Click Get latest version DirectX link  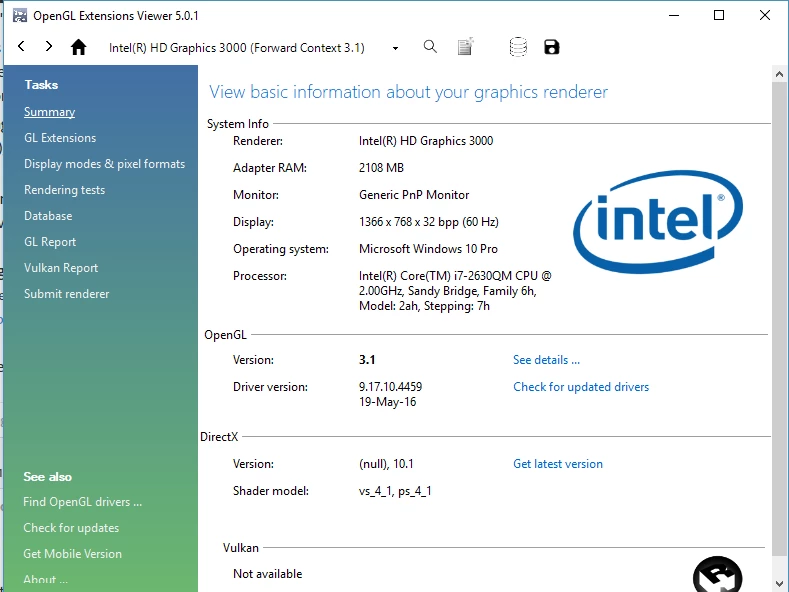click(x=558, y=464)
